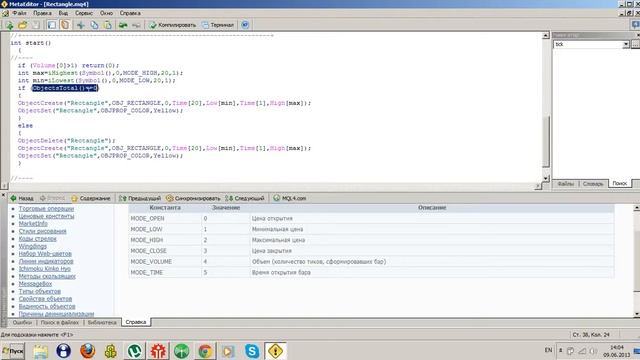Switch to the Файлы navigator tab
640x360 pixels.
click(x=565, y=184)
